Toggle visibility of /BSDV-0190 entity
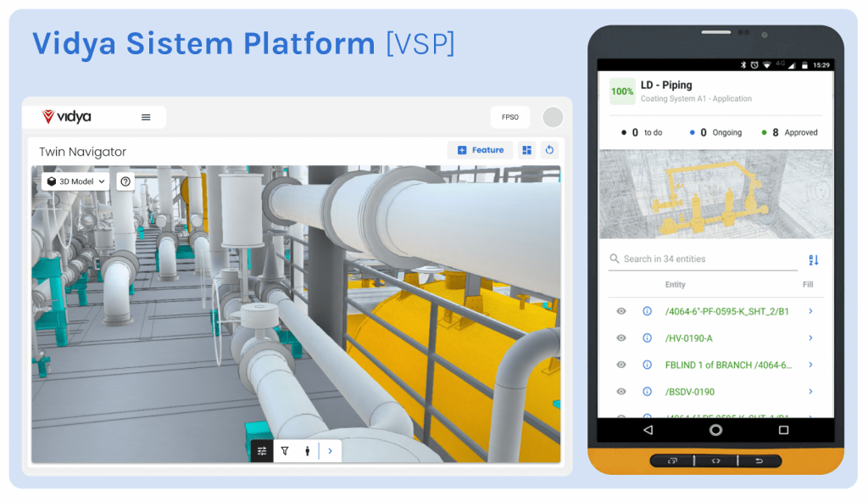The image size is (868, 502). 621,392
